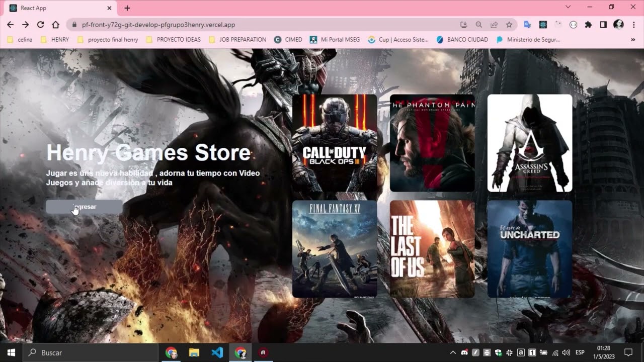Image resolution: width=644 pixels, height=362 pixels.
Task: Switch the ESP input language
Action: [580, 352]
